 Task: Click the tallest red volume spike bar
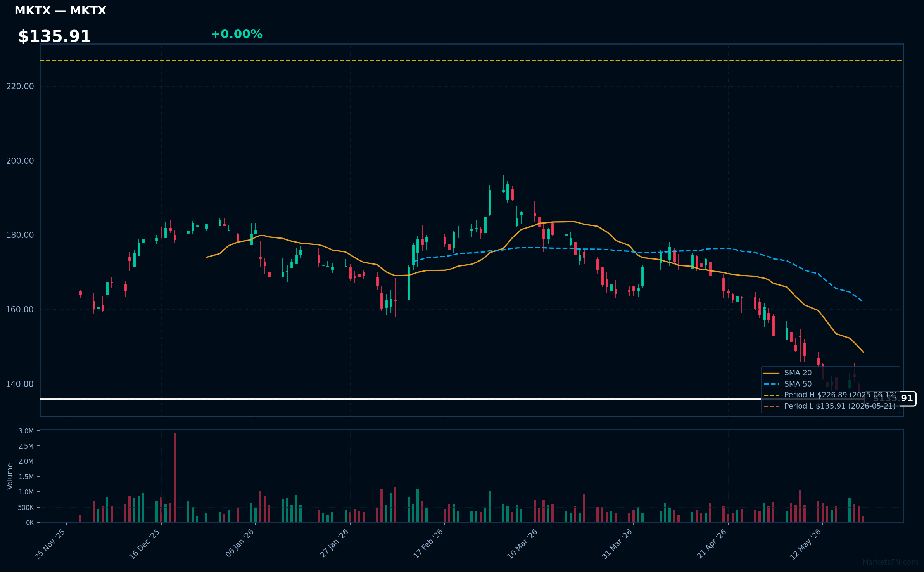[174, 478]
